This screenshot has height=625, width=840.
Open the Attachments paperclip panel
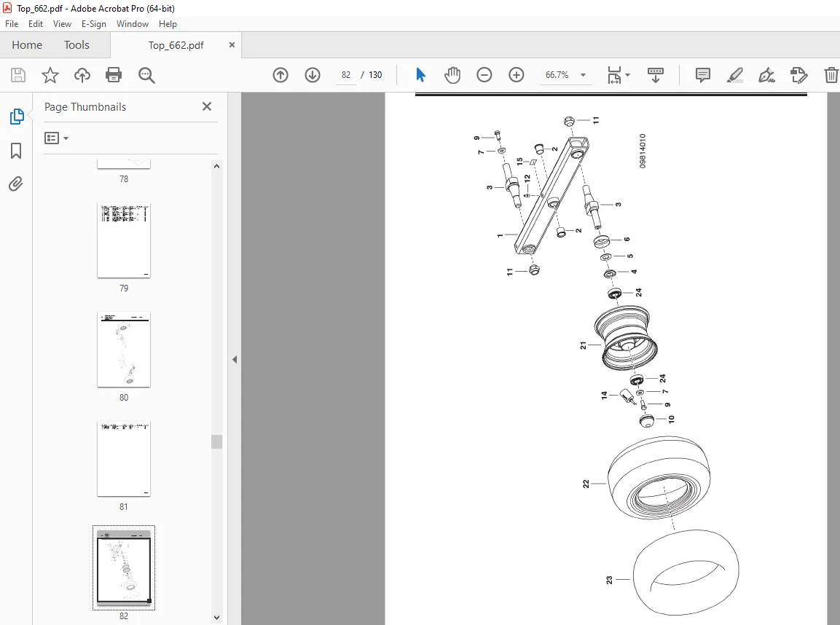(16, 184)
